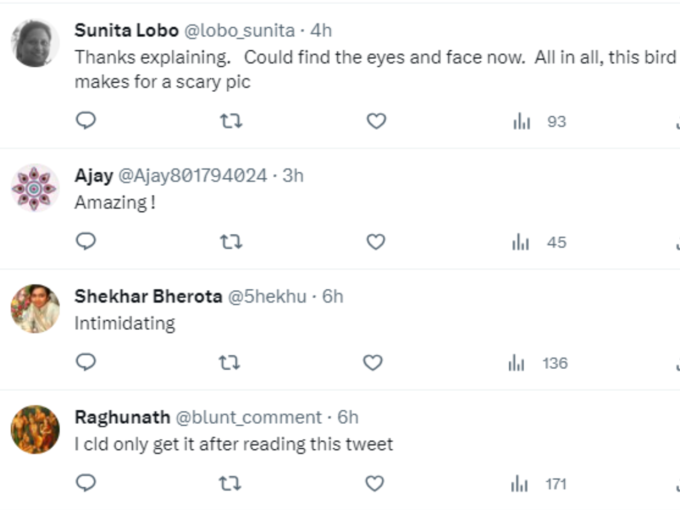Open the @Ajay801794024 handle link

tap(193, 176)
